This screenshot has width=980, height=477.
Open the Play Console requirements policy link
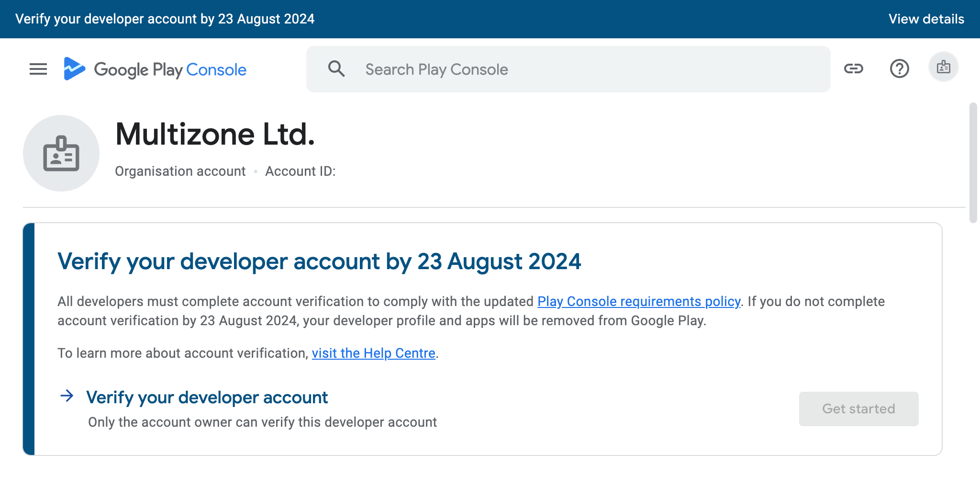(x=639, y=302)
